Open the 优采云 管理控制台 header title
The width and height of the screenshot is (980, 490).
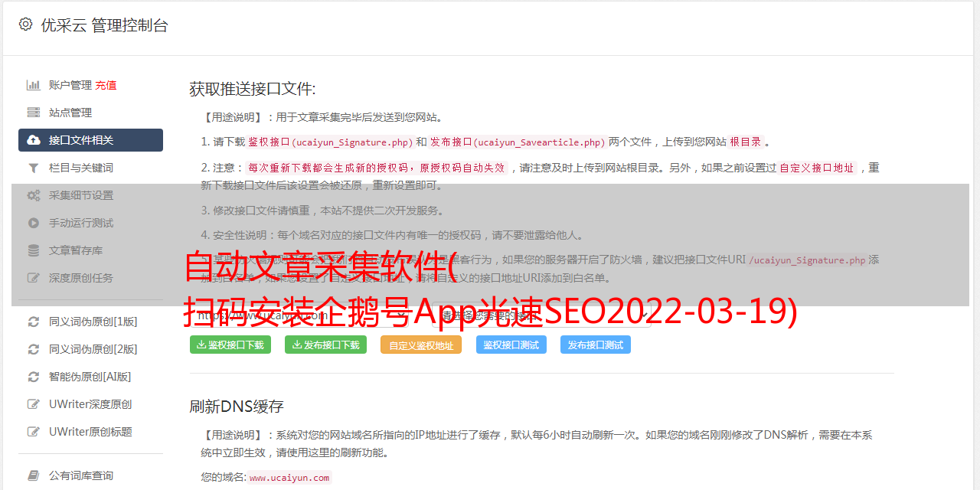tap(104, 25)
